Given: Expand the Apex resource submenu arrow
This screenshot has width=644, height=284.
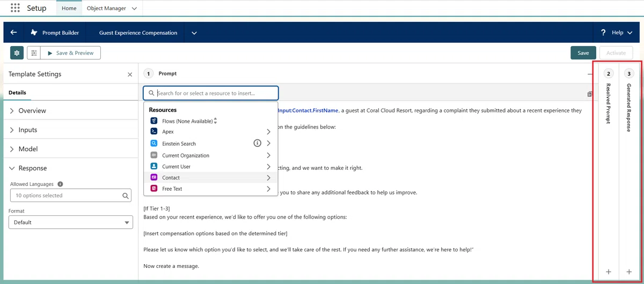Looking at the screenshot, I should coord(268,131).
